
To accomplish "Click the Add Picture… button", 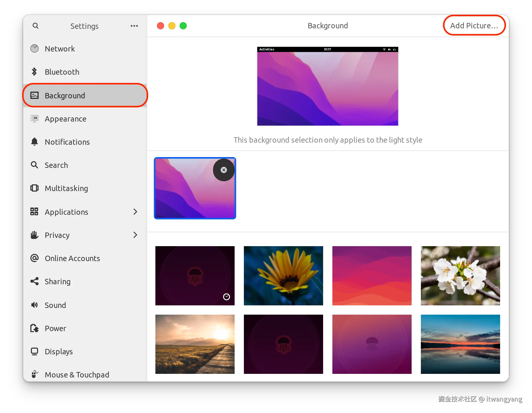I will pos(474,25).
